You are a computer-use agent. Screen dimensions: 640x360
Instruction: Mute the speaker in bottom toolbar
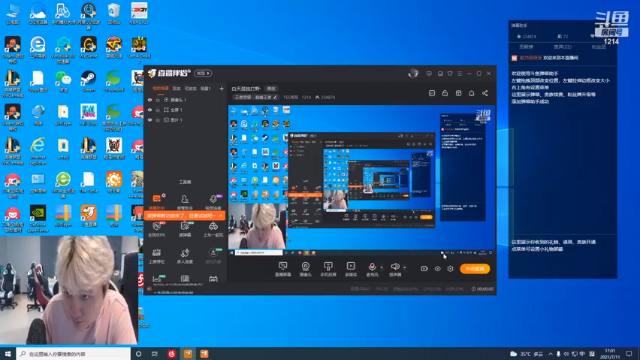coord(395,267)
